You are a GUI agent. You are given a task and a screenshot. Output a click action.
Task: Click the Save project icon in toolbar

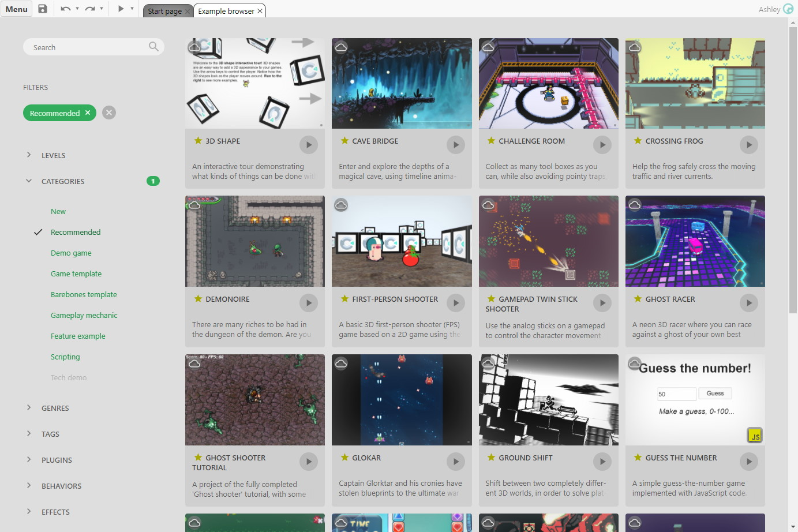[x=43, y=9]
